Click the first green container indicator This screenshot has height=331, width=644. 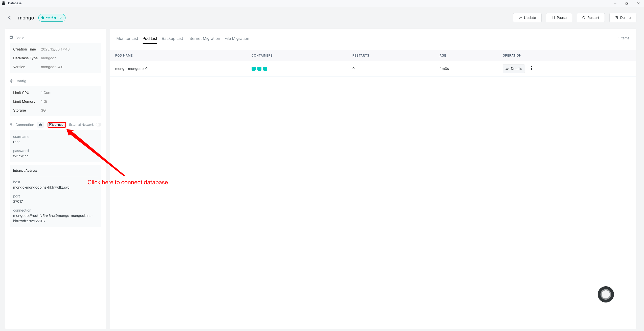pos(254,69)
